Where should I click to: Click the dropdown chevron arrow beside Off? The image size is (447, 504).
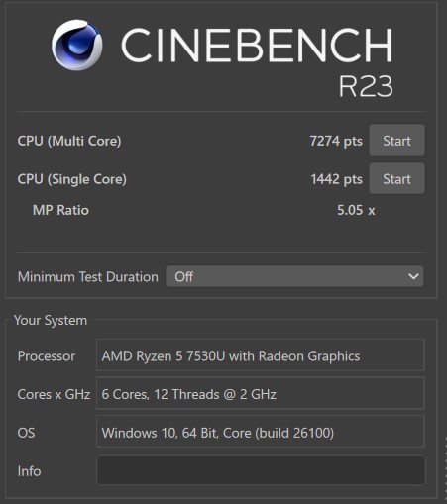coord(413,276)
